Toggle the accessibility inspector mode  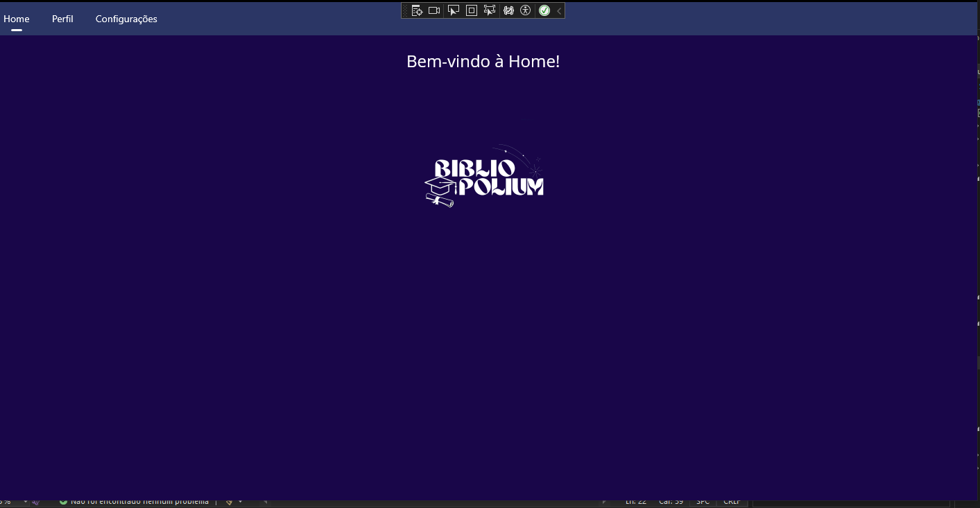(525, 10)
